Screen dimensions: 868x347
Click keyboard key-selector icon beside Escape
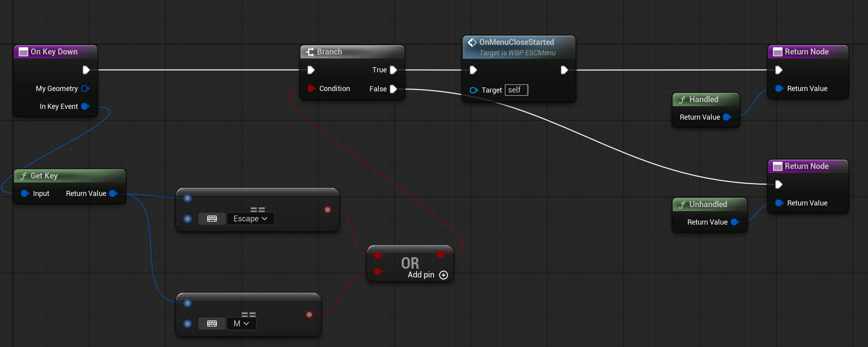[x=212, y=219]
